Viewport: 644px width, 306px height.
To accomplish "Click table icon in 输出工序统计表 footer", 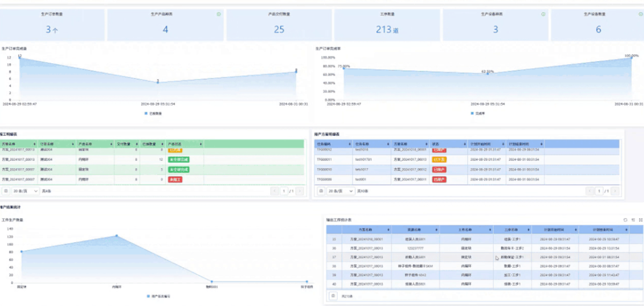I will 333,296.
